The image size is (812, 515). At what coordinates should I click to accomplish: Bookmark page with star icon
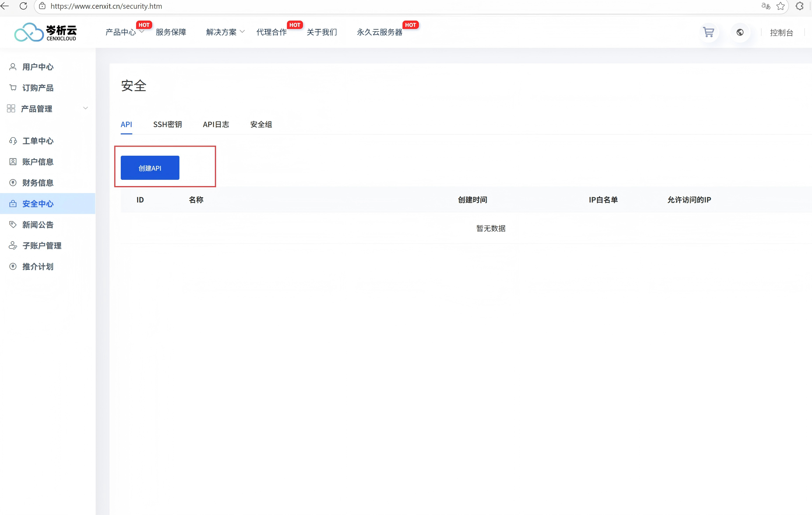[781, 6]
